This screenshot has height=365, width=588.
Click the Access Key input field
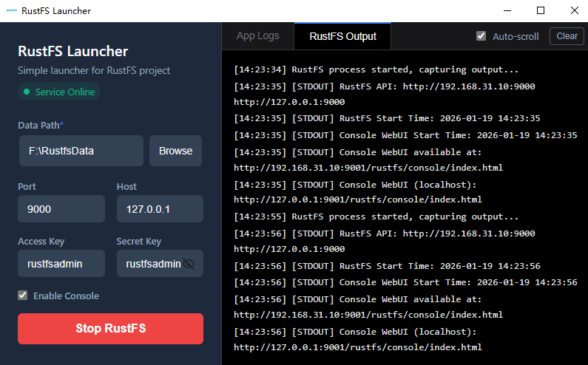point(61,264)
